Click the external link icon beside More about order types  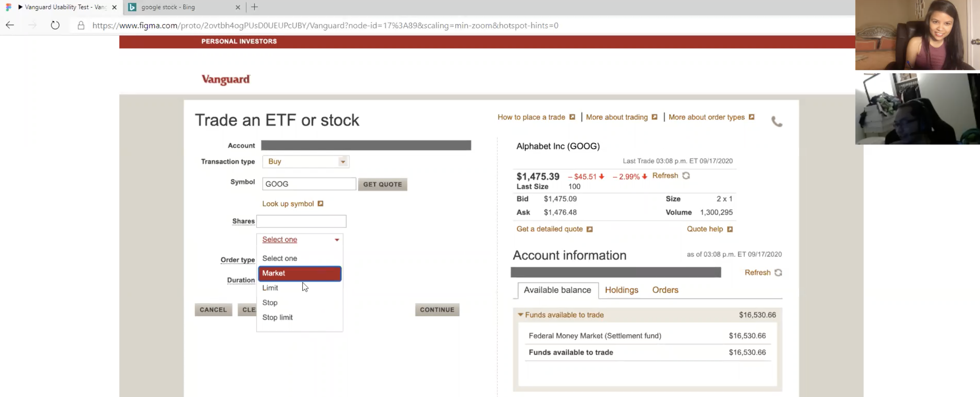(751, 117)
